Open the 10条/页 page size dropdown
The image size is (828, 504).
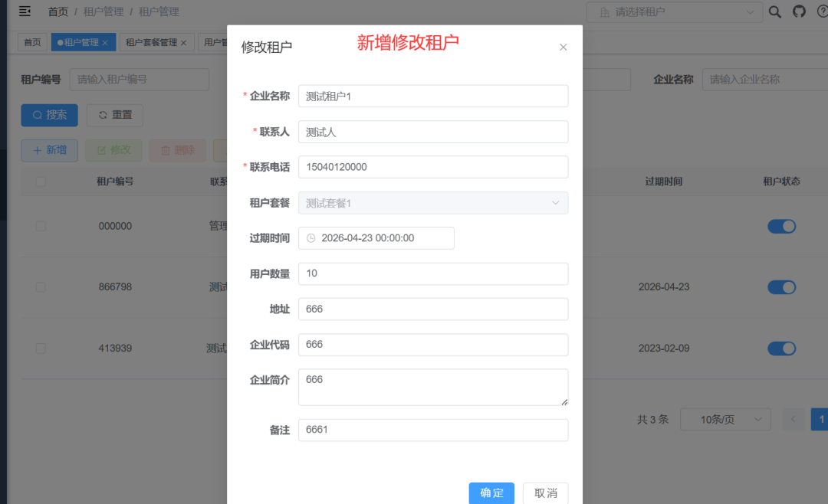(725, 419)
